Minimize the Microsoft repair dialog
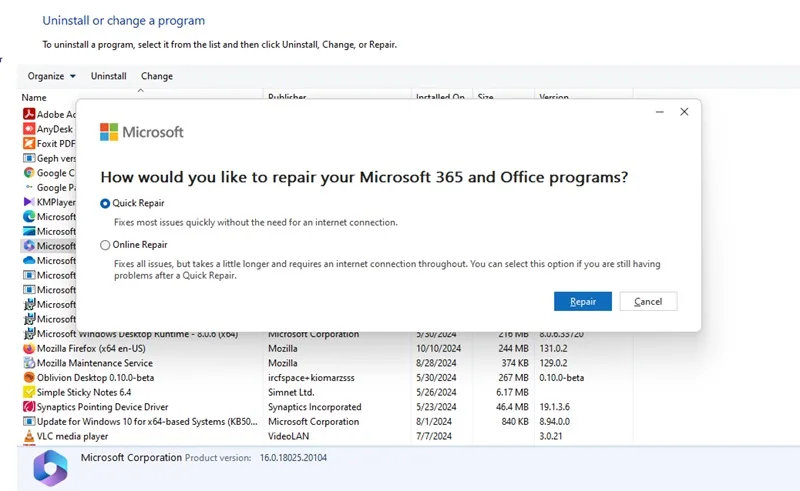 coord(660,112)
